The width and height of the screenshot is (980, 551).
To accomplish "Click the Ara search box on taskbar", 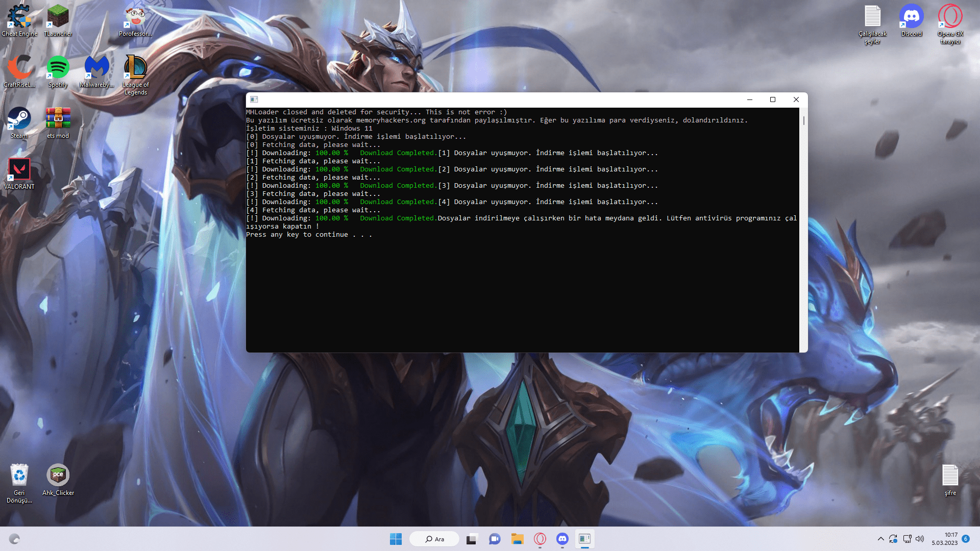I will [x=434, y=539].
